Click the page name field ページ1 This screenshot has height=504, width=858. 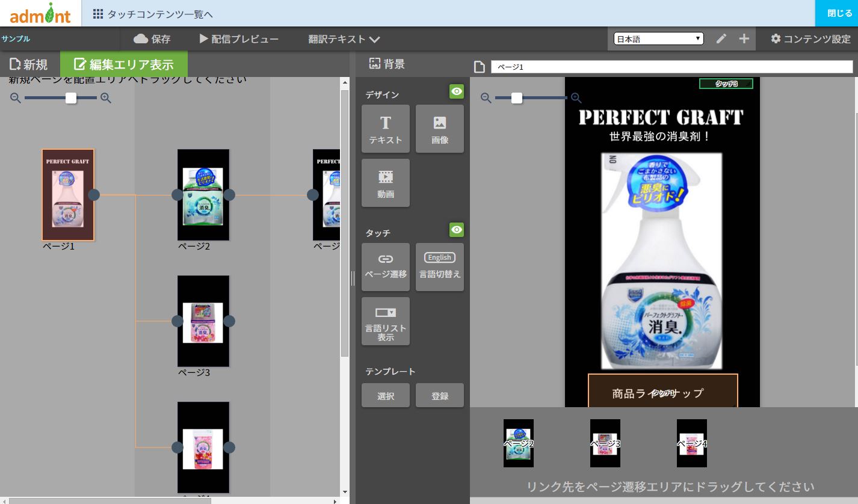(672, 67)
